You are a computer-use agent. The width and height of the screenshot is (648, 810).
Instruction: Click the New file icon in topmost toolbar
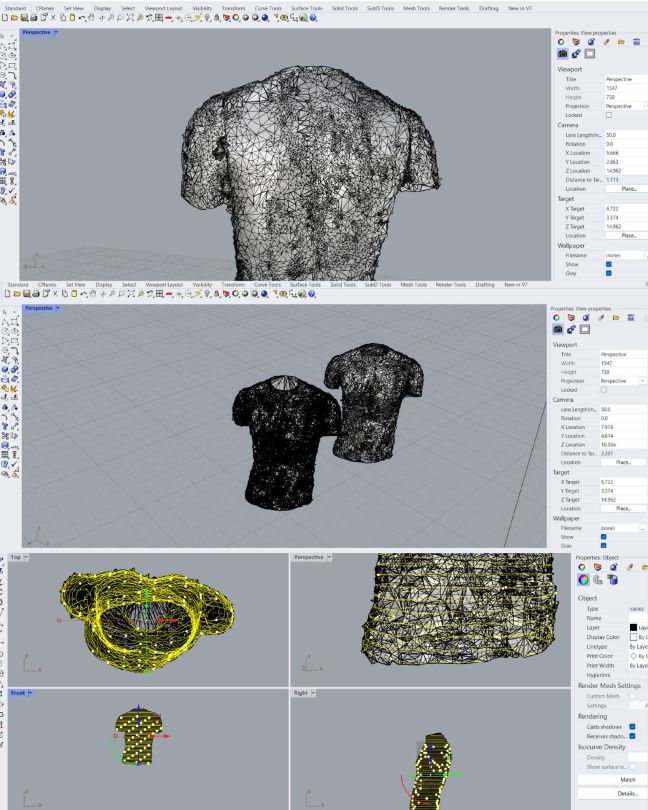(6, 19)
